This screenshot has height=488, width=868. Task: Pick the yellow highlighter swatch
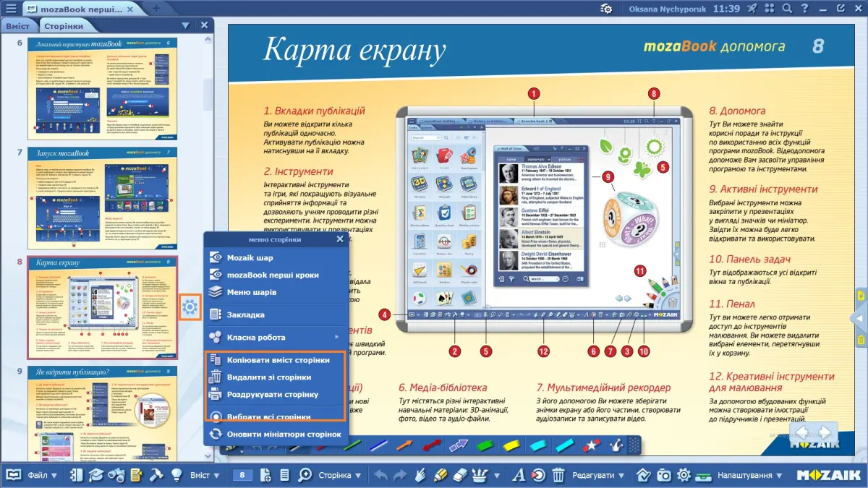click(x=511, y=444)
